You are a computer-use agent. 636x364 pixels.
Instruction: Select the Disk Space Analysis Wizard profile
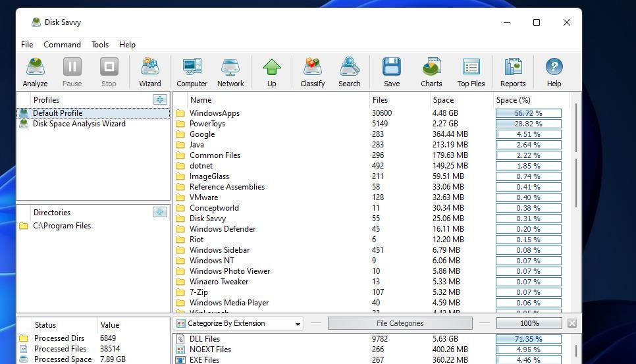[x=79, y=124]
